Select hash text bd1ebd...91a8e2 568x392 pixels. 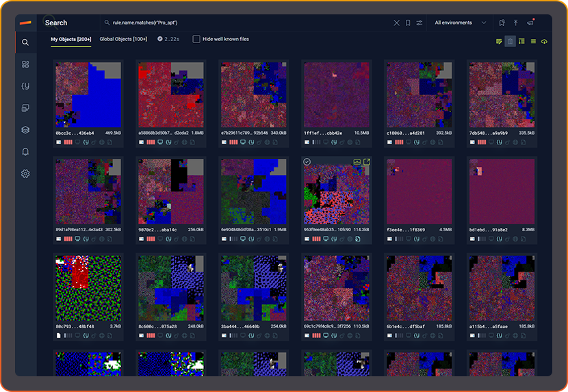(x=489, y=230)
